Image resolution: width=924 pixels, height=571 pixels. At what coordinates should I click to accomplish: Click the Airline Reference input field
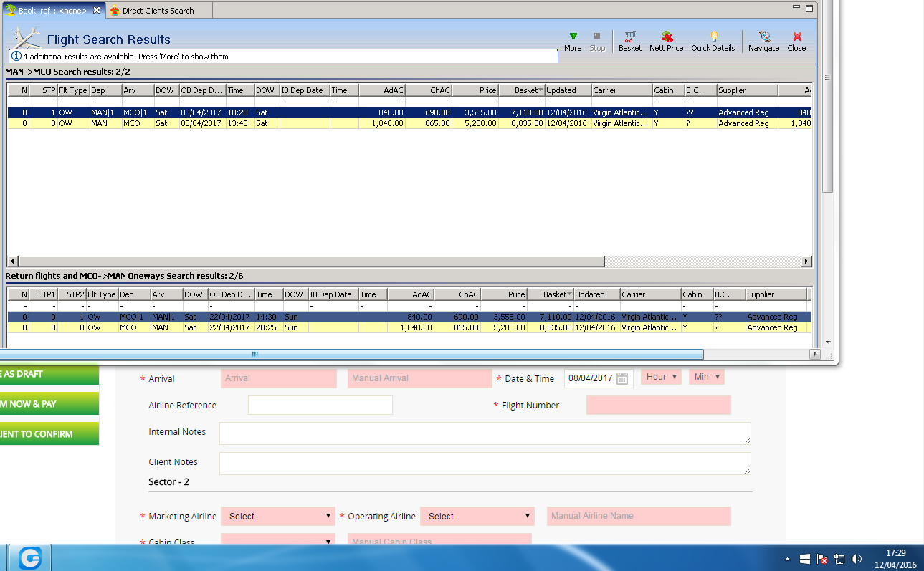coord(320,405)
